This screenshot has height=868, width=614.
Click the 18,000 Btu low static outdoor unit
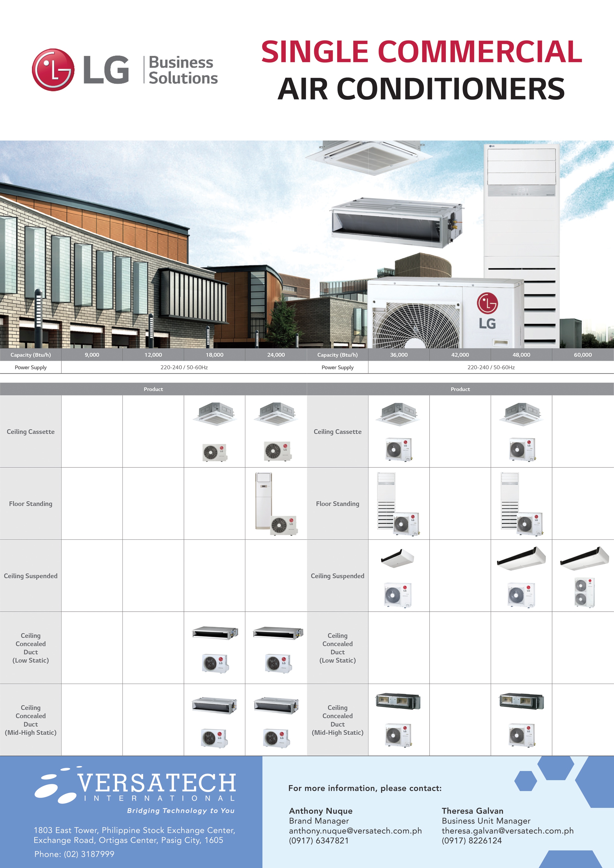click(215, 663)
